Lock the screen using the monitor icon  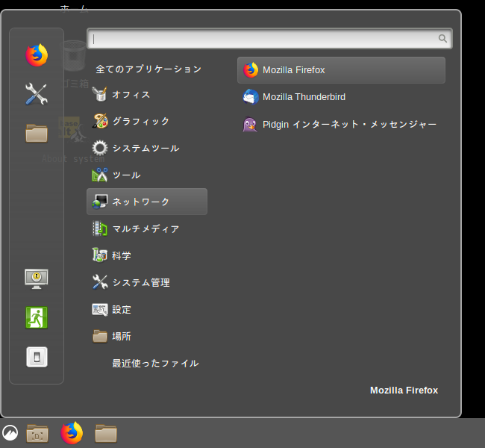pos(37,279)
